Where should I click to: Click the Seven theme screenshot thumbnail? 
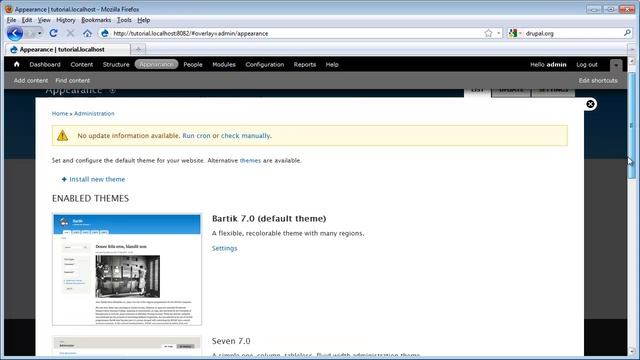(127, 346)
